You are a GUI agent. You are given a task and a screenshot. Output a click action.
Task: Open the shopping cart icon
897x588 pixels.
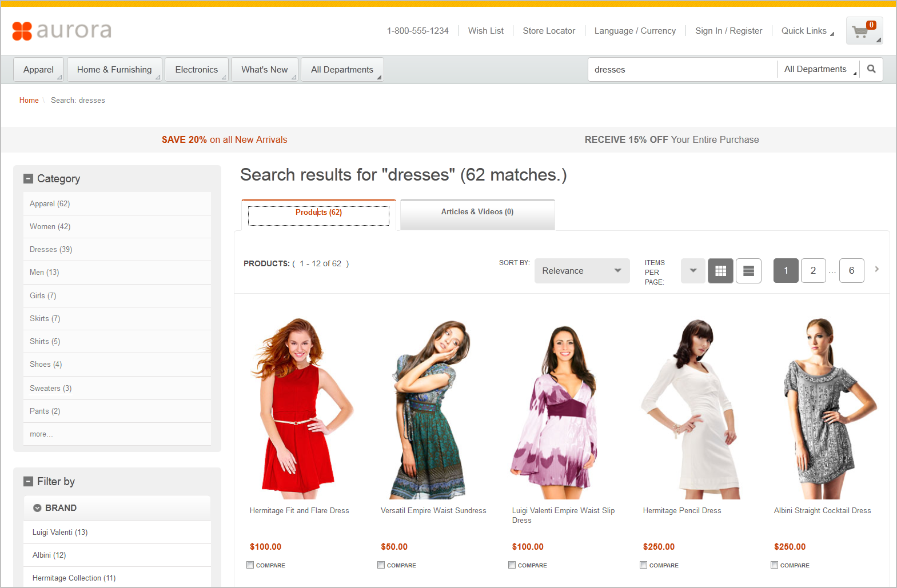tap(864, 31)
